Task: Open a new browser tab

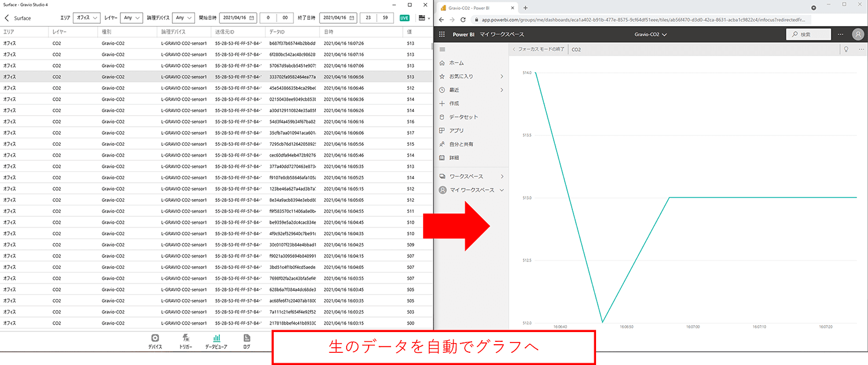Action: pos(525,8)
